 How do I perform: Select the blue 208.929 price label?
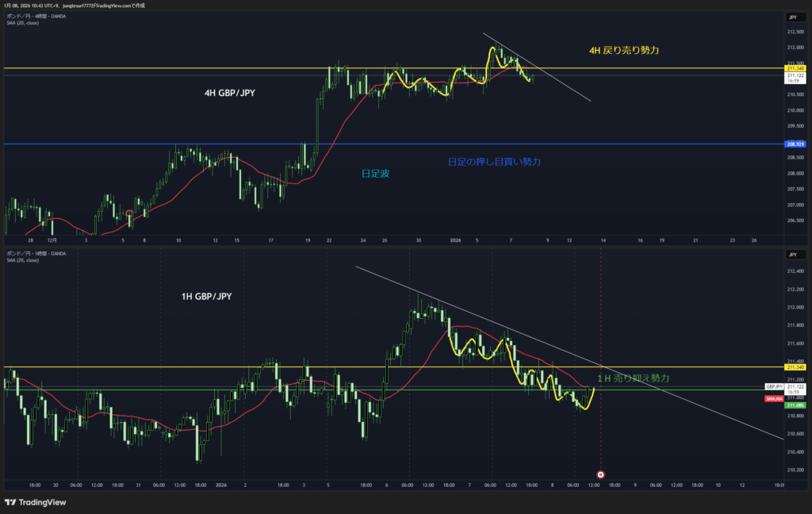795,144
